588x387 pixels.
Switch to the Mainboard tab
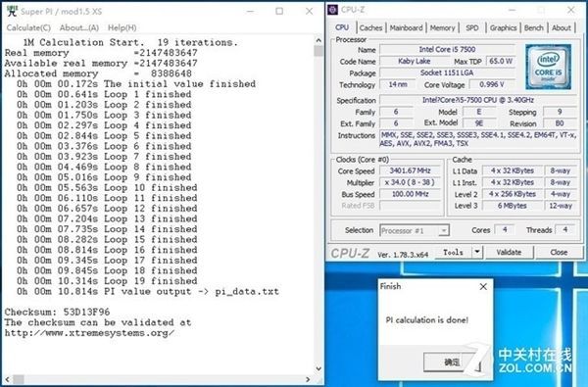406,27
